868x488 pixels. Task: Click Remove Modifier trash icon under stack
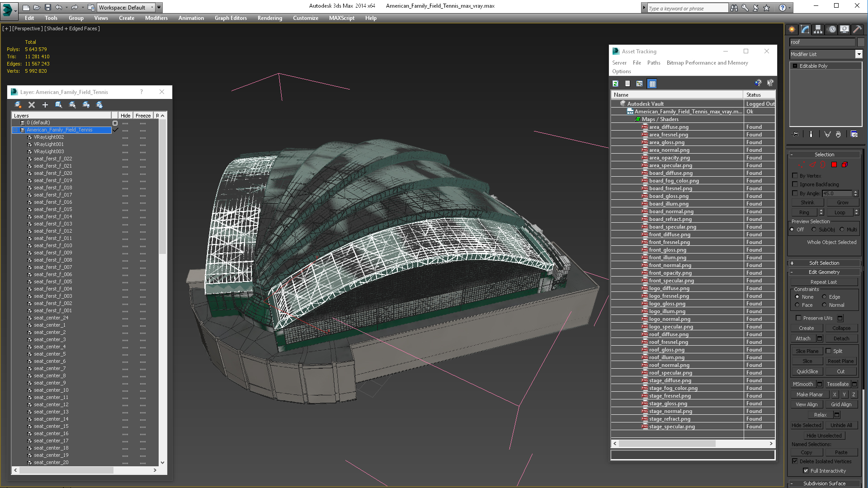pyautogui.click(x=838, y=134)
